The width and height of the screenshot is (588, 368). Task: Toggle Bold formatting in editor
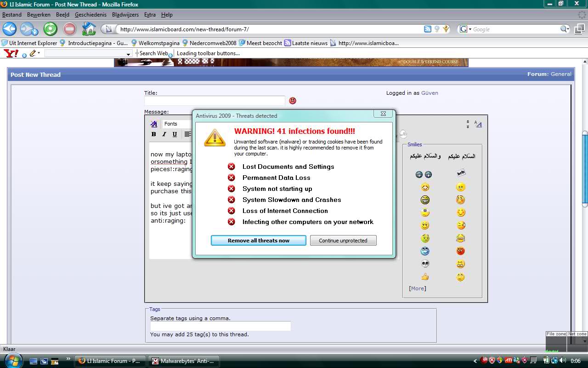tap(154, 134)
